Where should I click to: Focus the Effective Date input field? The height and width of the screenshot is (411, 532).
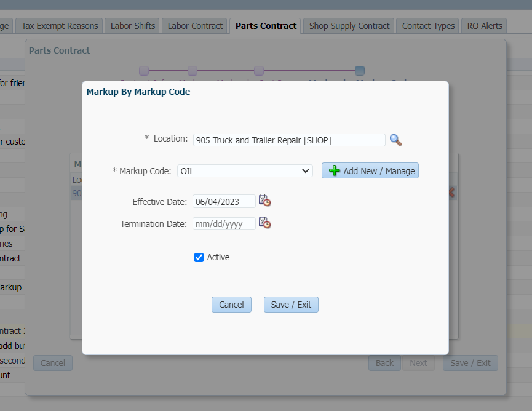coord(224,202)
